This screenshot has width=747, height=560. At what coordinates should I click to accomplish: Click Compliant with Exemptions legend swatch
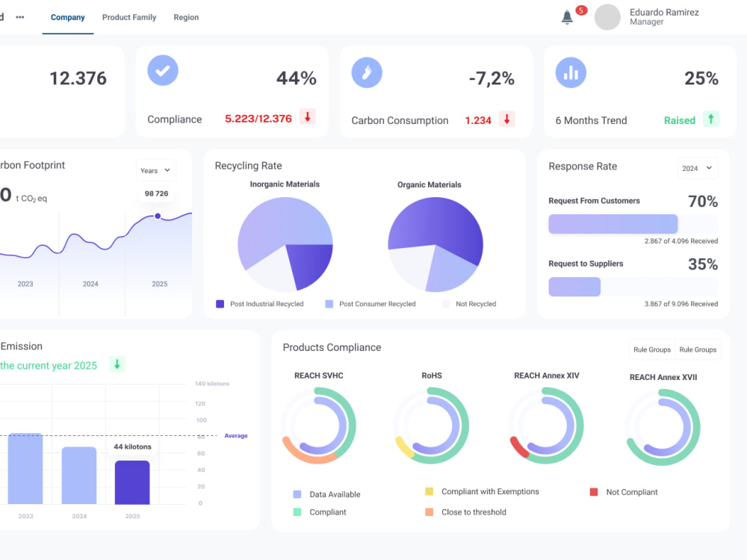tap(430, 491)
